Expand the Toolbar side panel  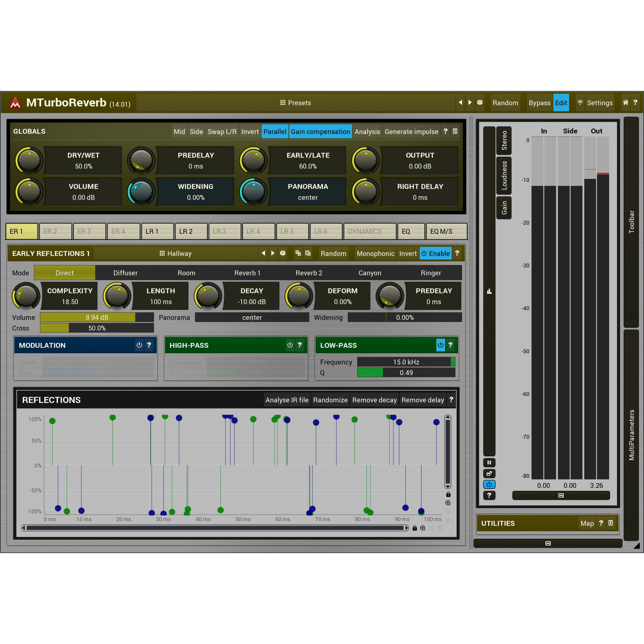point(631,222)
